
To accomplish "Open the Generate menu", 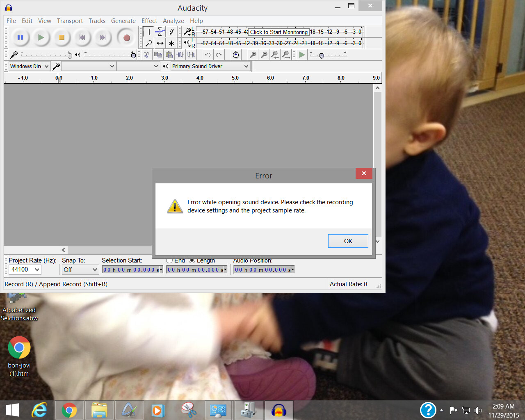I will (x=123, y=21).
